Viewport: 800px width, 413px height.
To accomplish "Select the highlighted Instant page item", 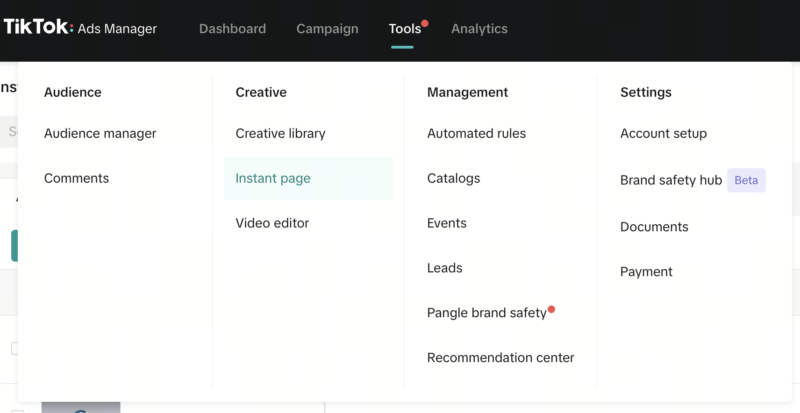I will [x=273, y=178].
